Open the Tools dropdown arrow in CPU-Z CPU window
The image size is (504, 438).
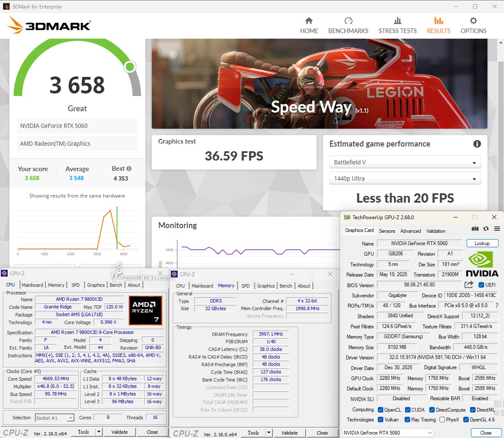click(99, 432)
